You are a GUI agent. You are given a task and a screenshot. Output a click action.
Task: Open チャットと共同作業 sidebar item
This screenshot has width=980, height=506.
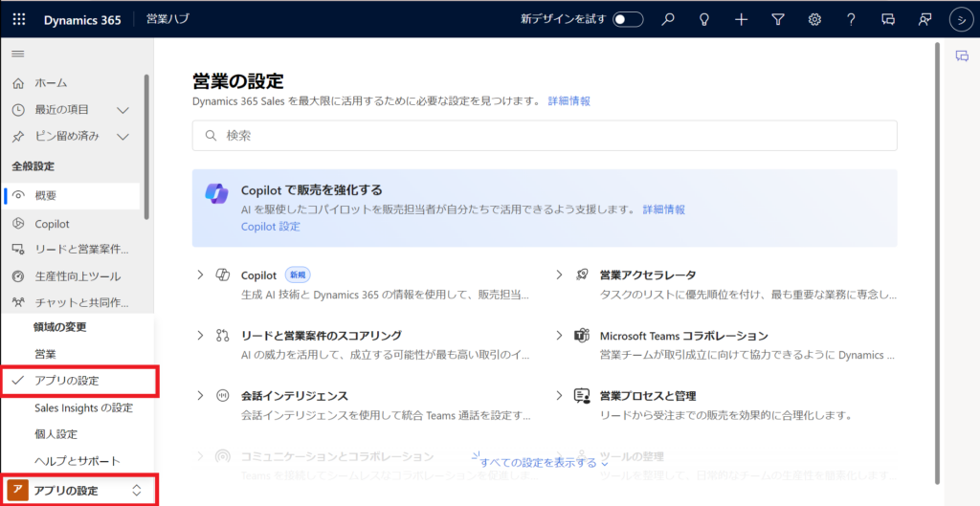72,303
